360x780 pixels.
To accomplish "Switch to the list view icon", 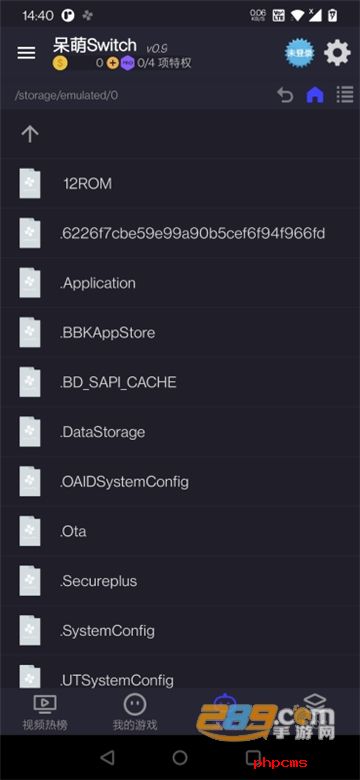I will point(345,95).
